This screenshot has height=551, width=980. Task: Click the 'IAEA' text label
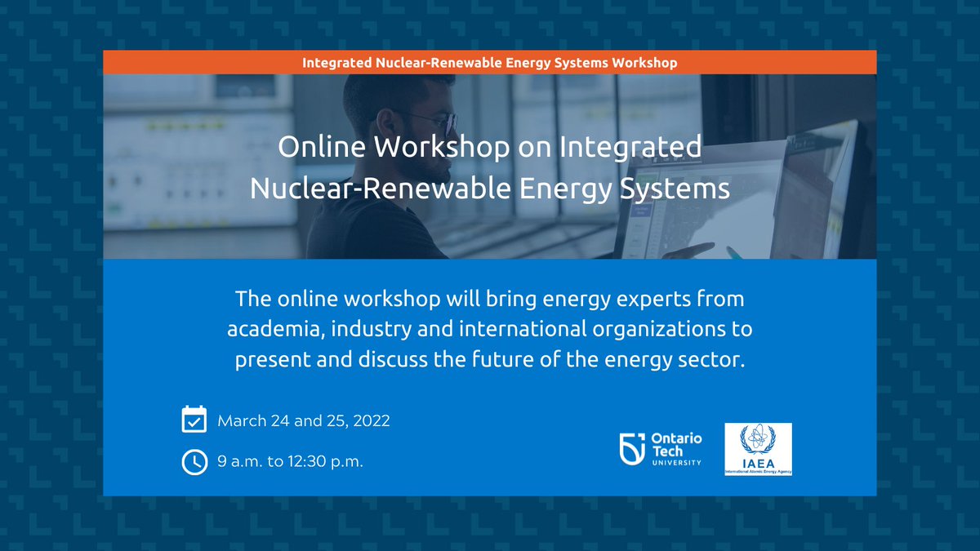(x=758, y=461)
